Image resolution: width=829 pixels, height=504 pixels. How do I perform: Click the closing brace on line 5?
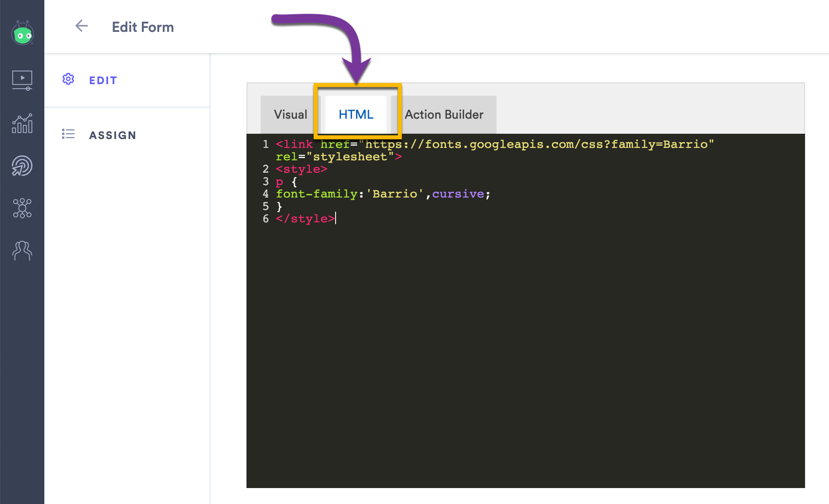coord(279,206)
